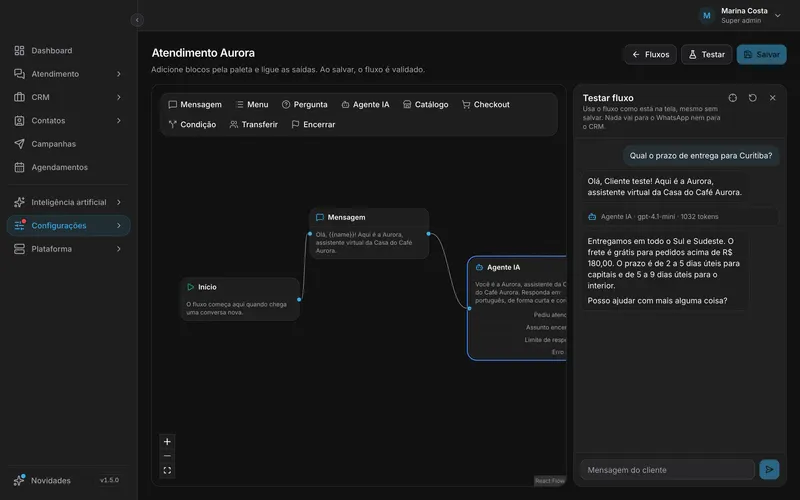800x500 pixels.
Task: Go back to Fluxos list
Action: (x=651, y=55)
